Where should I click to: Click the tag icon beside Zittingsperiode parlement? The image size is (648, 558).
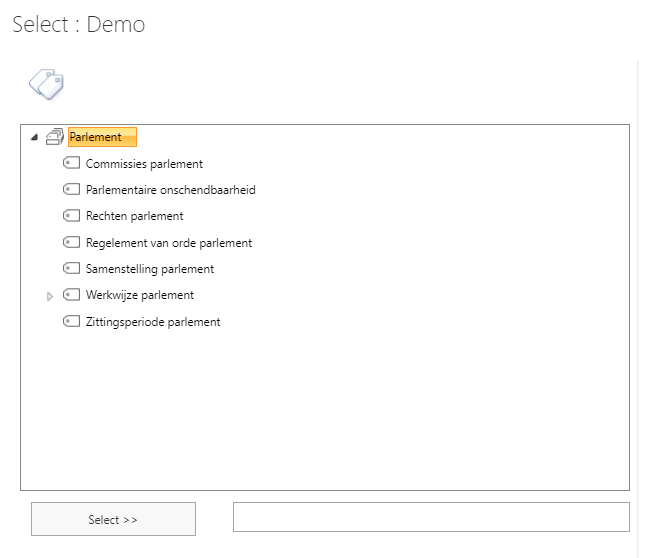(71, 321)
